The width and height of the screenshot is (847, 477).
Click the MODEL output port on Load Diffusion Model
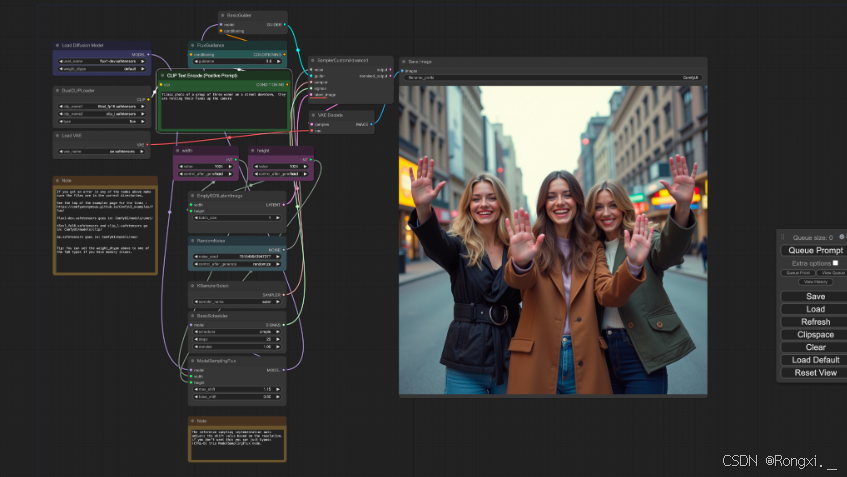point(148,55)
